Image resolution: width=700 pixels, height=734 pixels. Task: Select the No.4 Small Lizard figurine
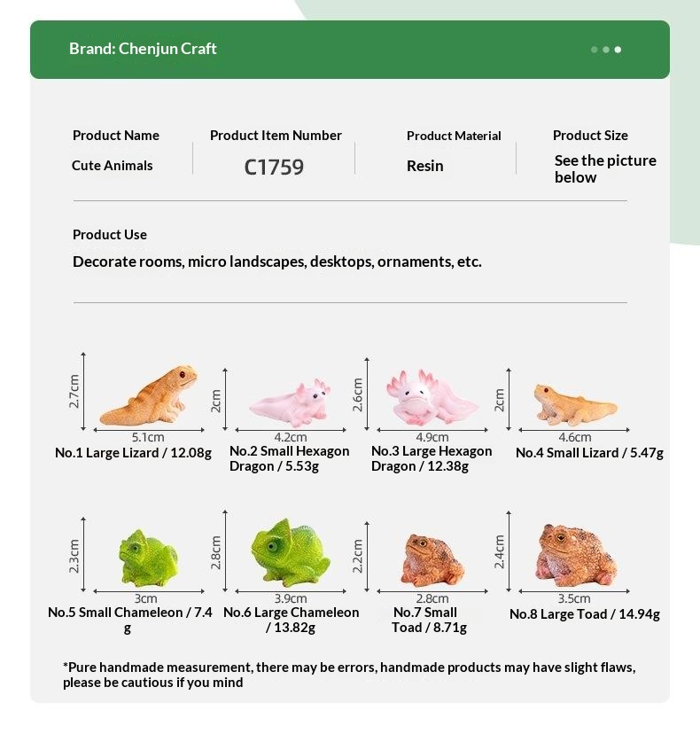pyautogui.click(x=575, y=405)
